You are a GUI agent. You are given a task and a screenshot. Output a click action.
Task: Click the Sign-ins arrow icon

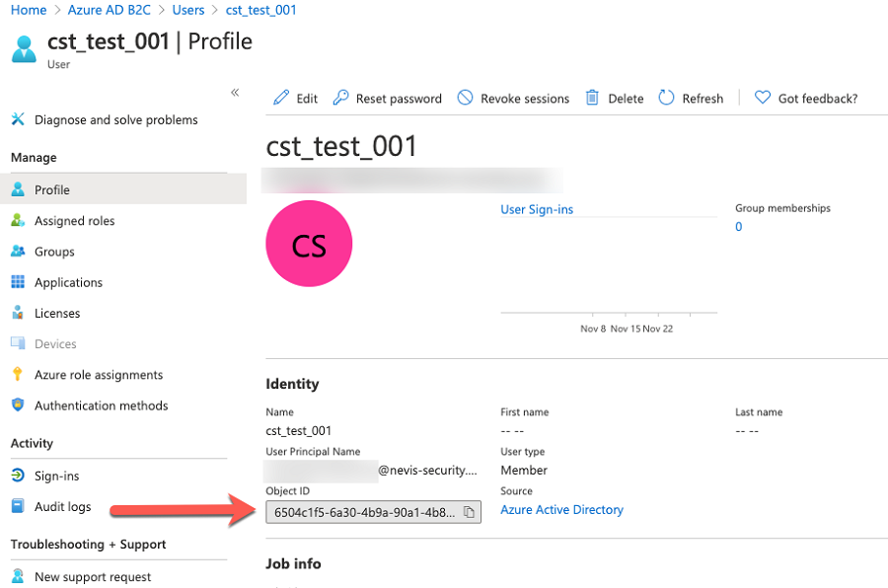tap(18, 475)
